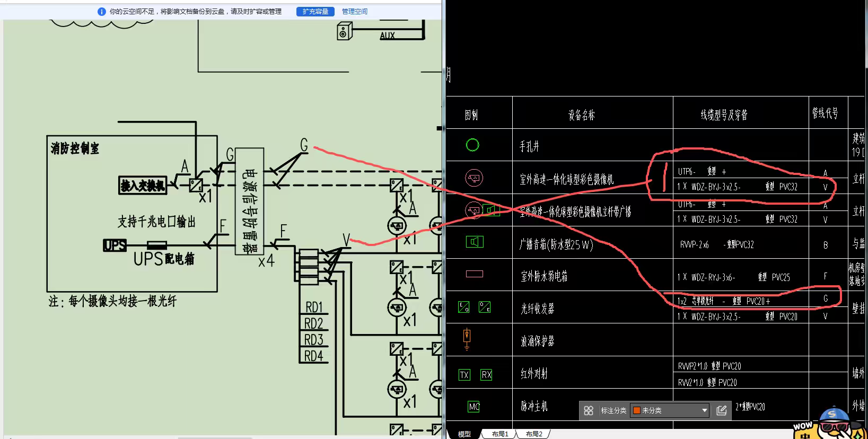The width and height of the screenshot is (868, 439).
Task: Click the UPS box in the diagram
Action: point(115,245)
